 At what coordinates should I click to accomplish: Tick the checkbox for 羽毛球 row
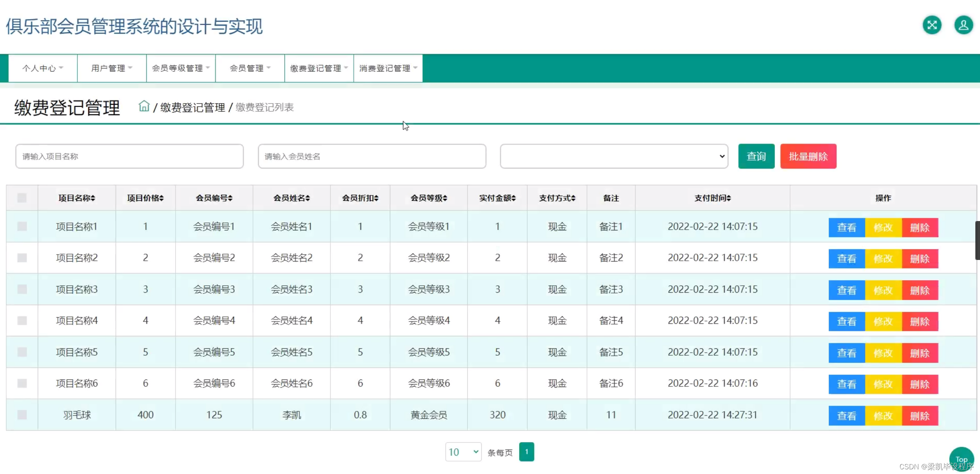point(22,414)
